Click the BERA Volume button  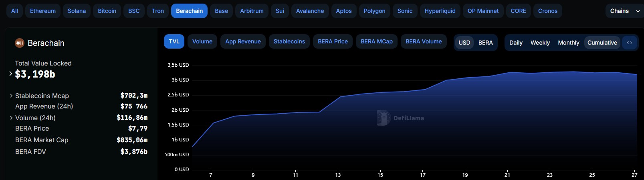(424, 41)
